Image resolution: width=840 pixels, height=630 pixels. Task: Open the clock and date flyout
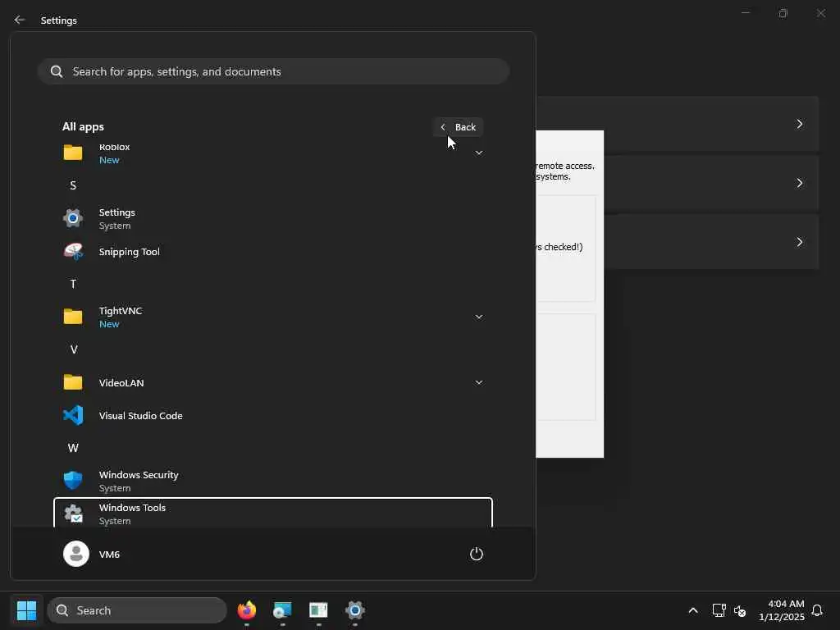point(781,610)
